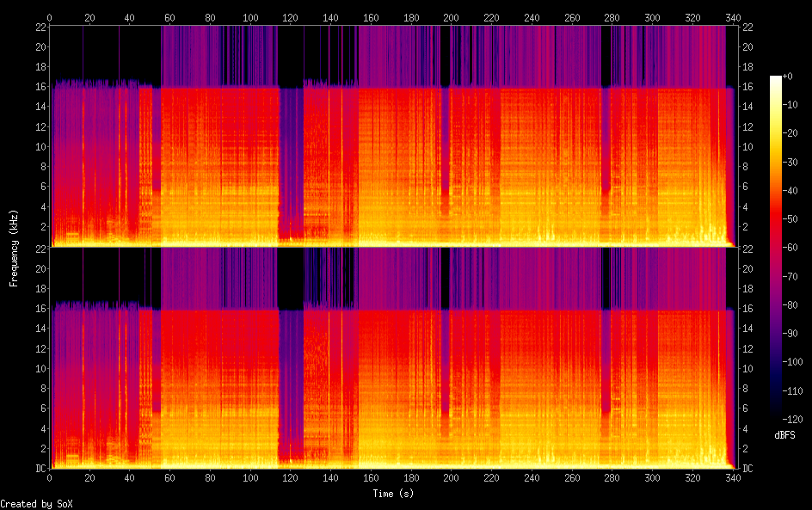812x510 pixels.
Task: Click the 240 tick on the top time axis
Action: (x=532, y=17)
